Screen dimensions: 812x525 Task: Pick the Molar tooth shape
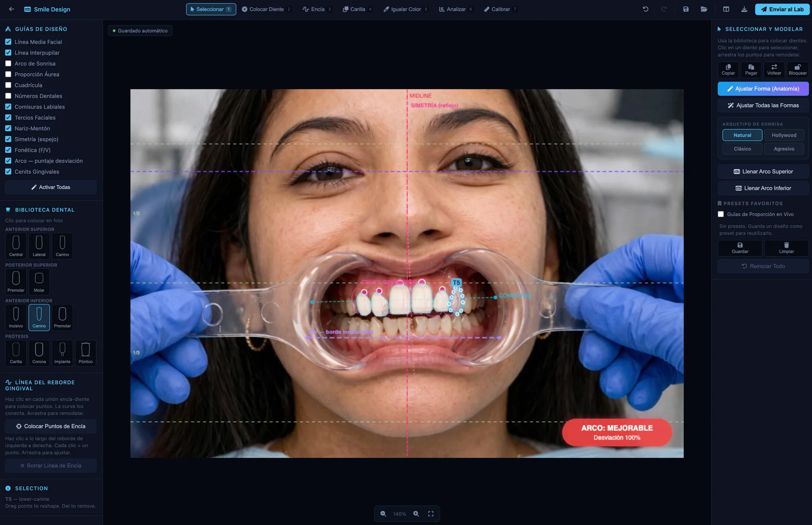point(39,281)
